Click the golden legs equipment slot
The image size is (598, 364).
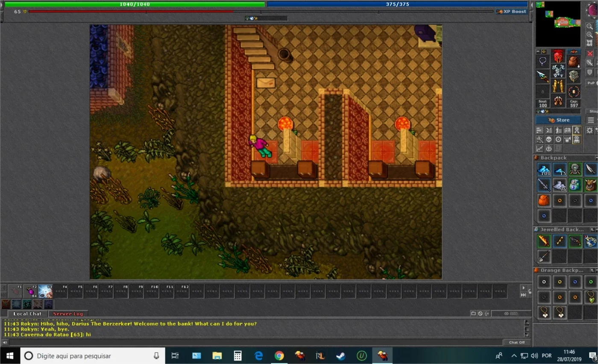[558, 86]
